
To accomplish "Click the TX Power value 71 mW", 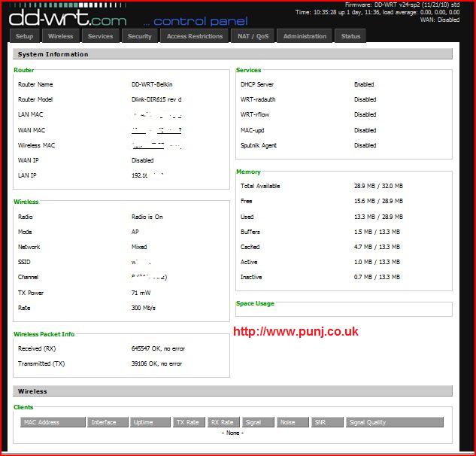I will tap(141, 293).
